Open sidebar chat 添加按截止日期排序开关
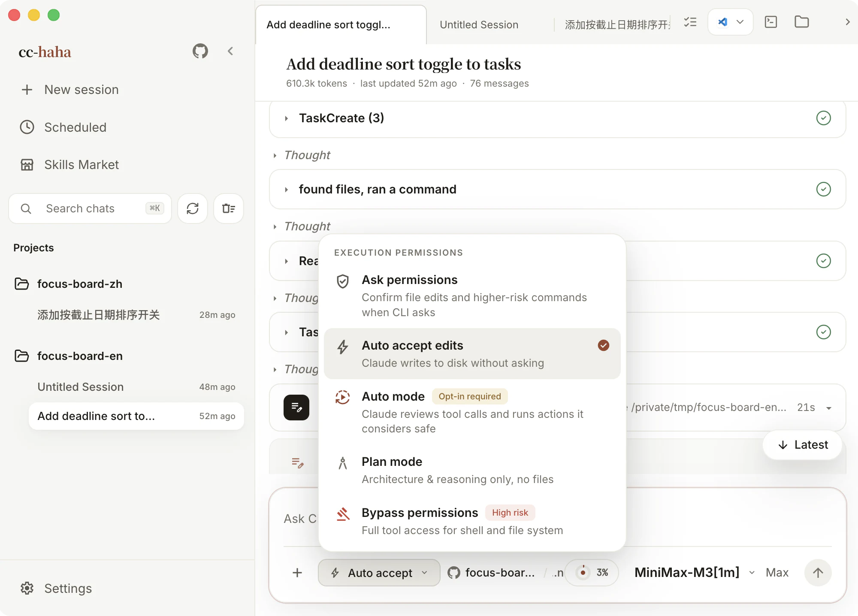 (x=136, y=315)
